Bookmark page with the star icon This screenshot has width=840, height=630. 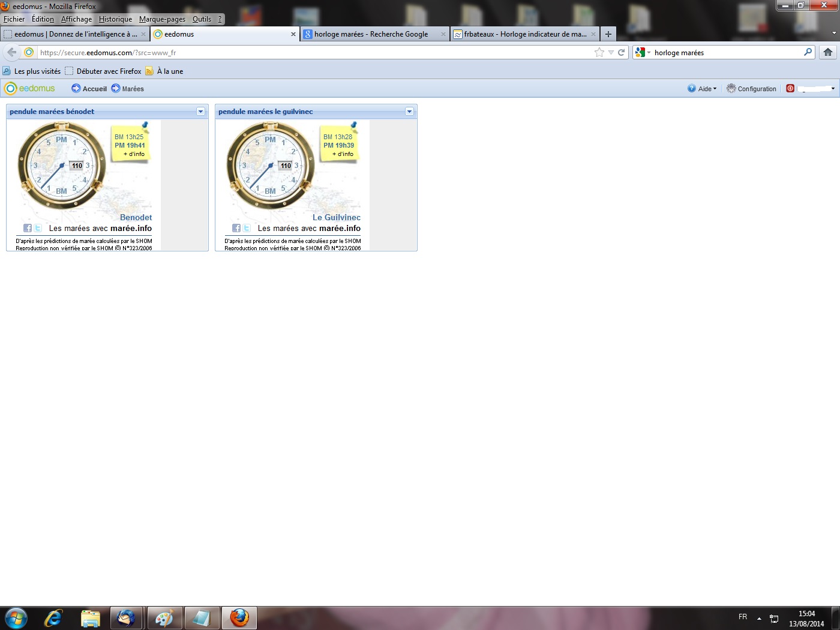(599, 53)
